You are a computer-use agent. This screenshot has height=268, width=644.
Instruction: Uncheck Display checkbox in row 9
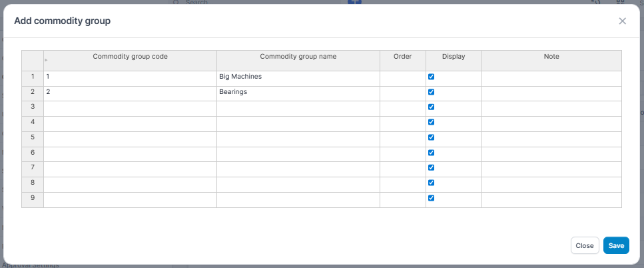tap(431, 198)
